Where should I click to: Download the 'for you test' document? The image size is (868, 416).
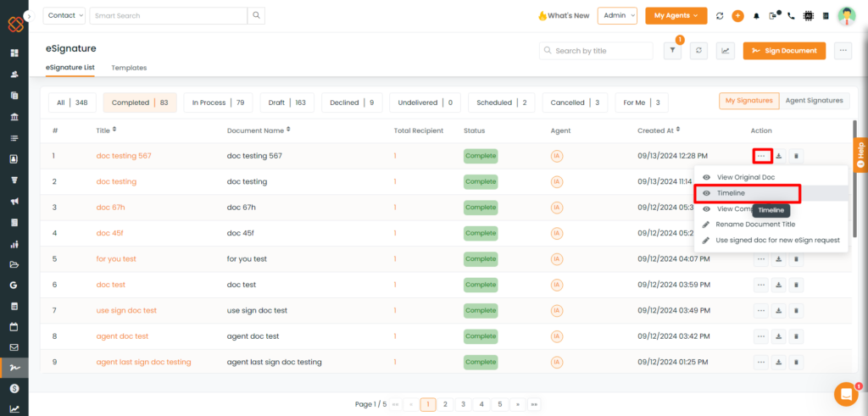pos(779,259)
